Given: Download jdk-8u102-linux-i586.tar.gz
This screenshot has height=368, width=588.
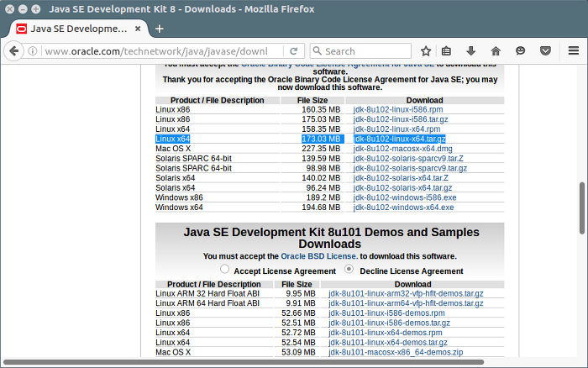Looking at the screenshot, I should pyautogui.click(x=401, y=119).
